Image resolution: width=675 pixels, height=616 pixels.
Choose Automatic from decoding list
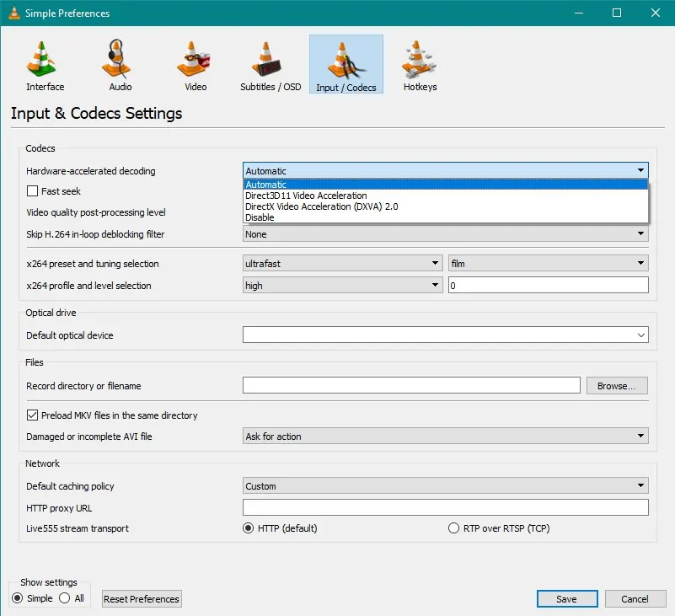pos(446,185)
